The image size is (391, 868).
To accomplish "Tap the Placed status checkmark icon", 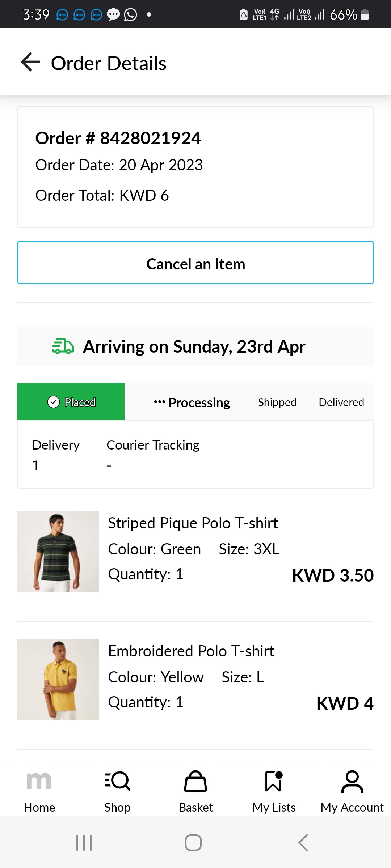I will pyautogui.click(x=54, y=402).
